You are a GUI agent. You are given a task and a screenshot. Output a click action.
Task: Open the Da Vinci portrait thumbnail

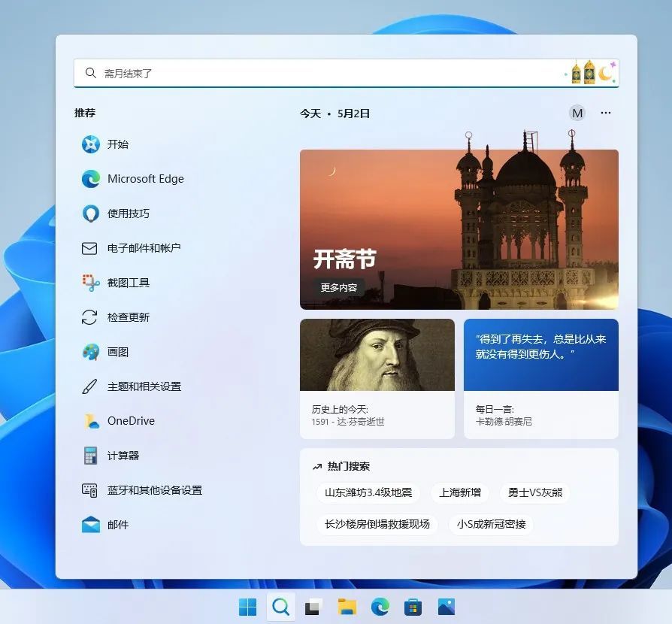(x=377, y=355)
